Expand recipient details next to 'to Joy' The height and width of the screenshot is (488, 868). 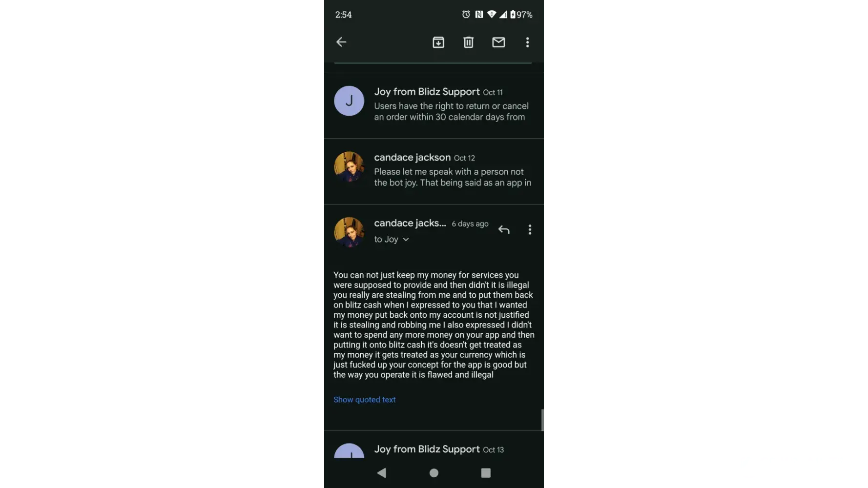tap(406, 240)
